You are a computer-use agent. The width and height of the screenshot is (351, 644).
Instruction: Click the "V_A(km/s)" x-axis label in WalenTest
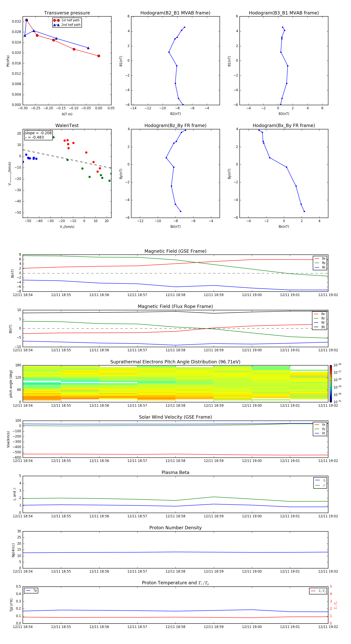coord(67,227)
